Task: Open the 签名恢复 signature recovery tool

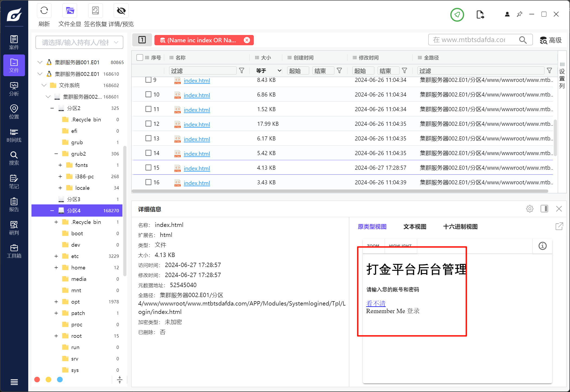Action: pyautogui.click(x=95, y=11)
